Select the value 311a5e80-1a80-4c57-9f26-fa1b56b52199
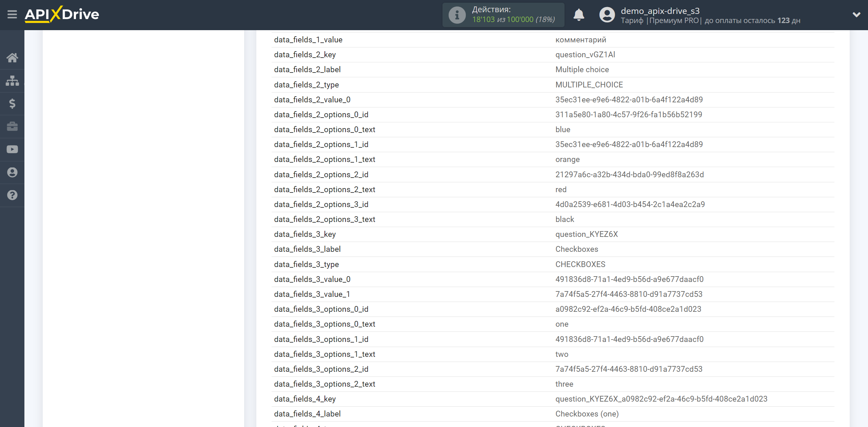 tap(629, 115)
